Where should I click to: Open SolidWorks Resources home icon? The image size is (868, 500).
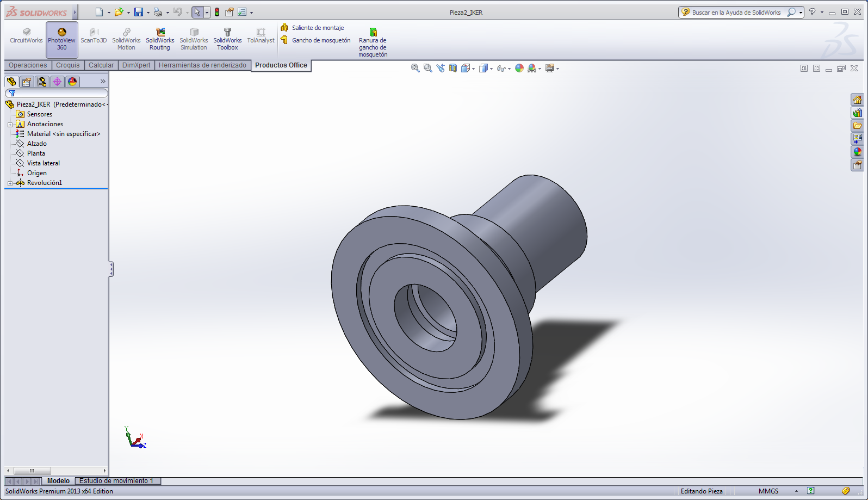[857, 100]
